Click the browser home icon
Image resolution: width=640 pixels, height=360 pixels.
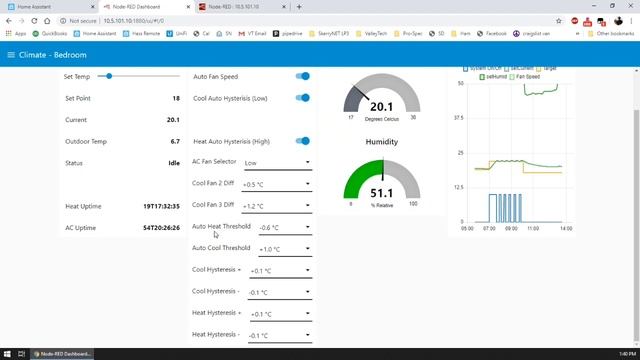pos(47,21)
